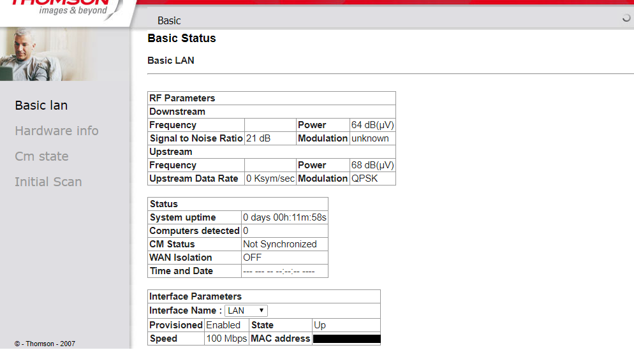634x364 pixels.
Task: Click the Basic Status page heading
Action: (182, 38)
